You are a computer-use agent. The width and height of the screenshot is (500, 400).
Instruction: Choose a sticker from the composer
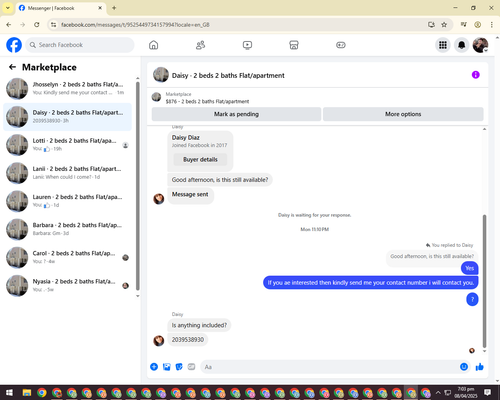pos(179,367)
